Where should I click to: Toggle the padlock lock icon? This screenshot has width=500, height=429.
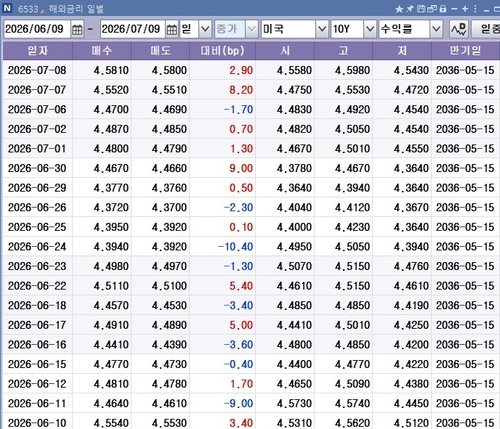pyautogui.click(x=443, y=9)
